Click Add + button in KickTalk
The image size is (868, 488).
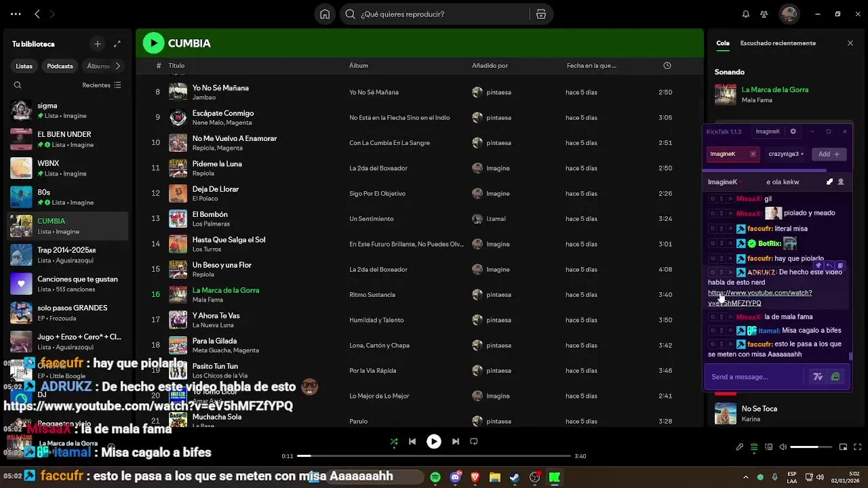pos(829,154)
